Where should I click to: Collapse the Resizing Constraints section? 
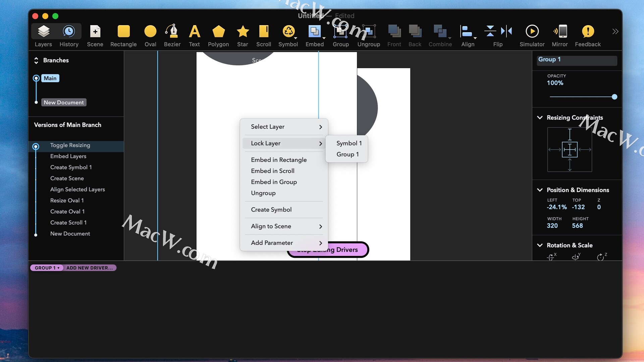pyautogui.click(x=540, y=118)
